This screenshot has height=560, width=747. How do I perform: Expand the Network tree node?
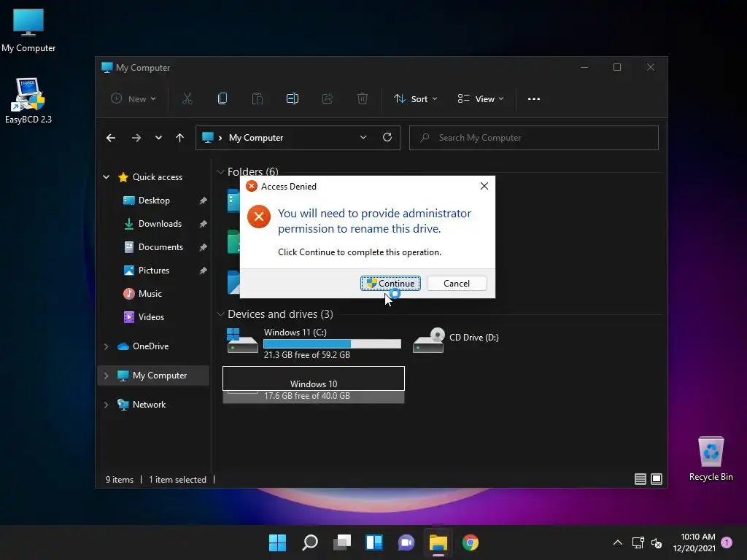(x=107, y=405)
